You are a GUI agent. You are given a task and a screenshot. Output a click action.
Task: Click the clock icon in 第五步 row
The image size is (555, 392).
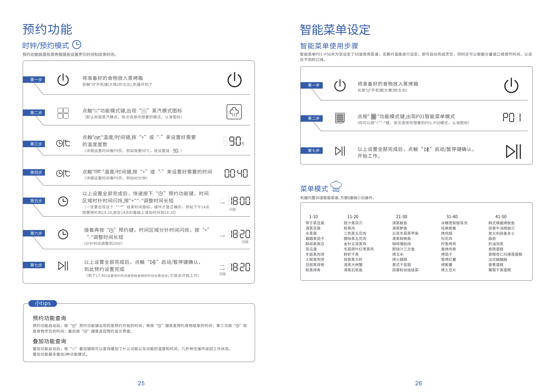pos(63,201)
